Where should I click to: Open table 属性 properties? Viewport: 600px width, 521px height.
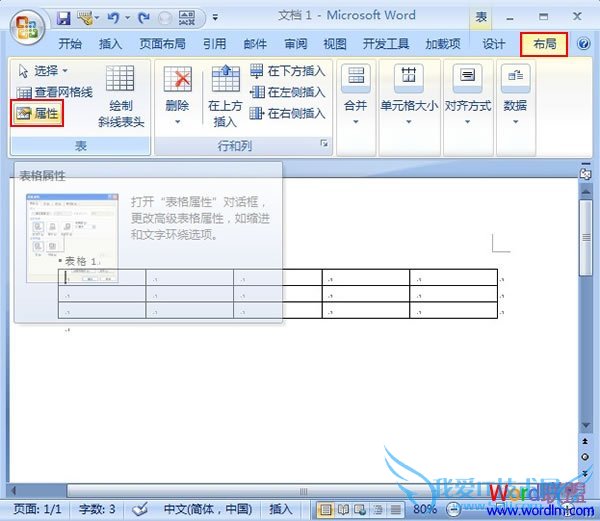(37, 113)
